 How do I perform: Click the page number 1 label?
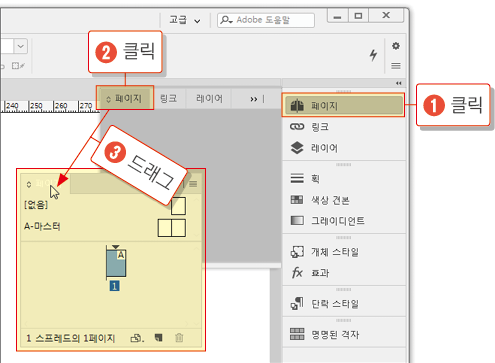coord(114,286)
